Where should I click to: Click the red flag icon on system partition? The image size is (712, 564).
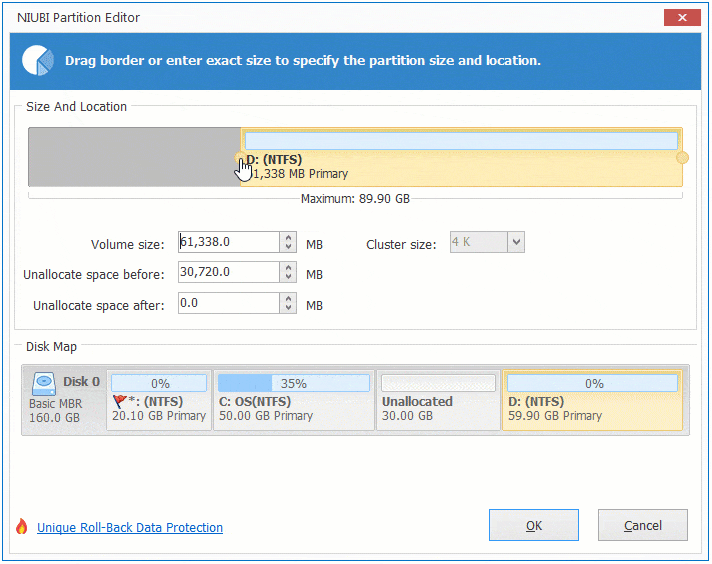coord(119,401)
